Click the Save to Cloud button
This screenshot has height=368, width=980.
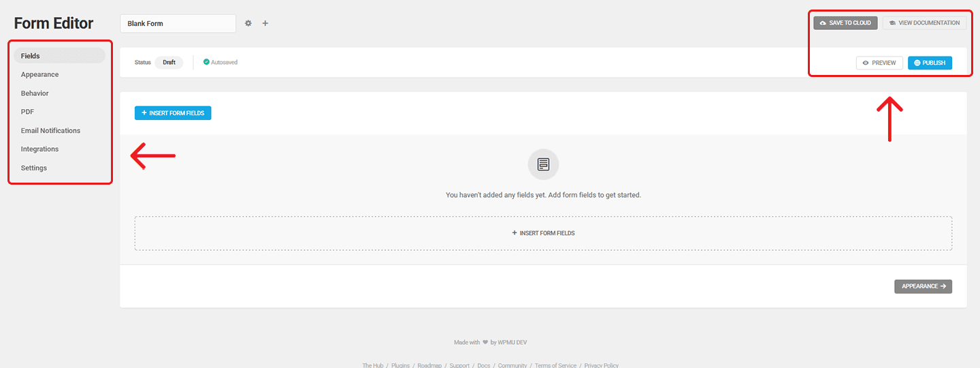[845, 23]
